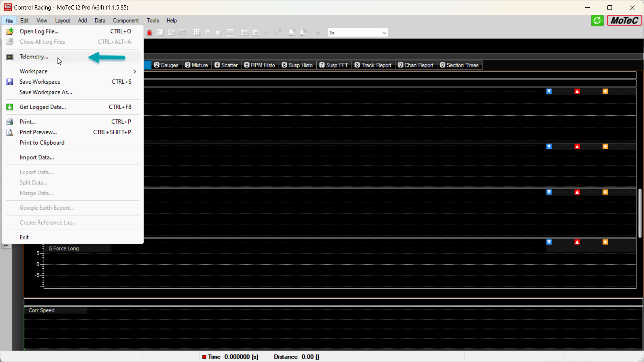Click the grid table toolbar icon

pos(197,33)
